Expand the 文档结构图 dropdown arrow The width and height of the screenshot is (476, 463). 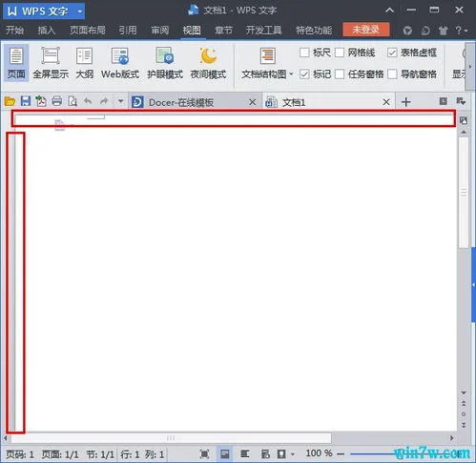coord(291,74)
